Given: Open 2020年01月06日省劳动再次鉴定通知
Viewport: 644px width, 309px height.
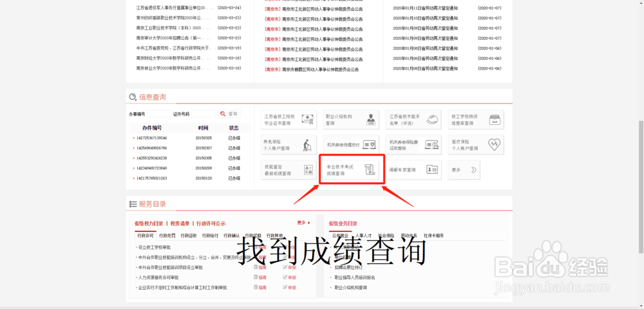Looking at the screenshot, I should click(x=426, y=59).
